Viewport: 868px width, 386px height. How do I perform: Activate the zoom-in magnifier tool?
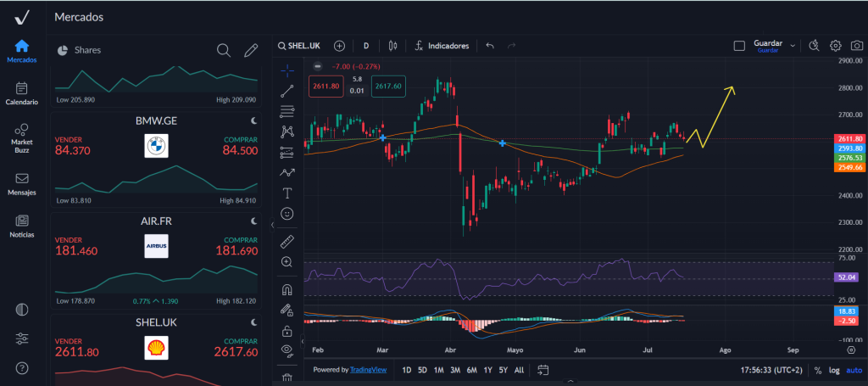[x=287, y=262]
